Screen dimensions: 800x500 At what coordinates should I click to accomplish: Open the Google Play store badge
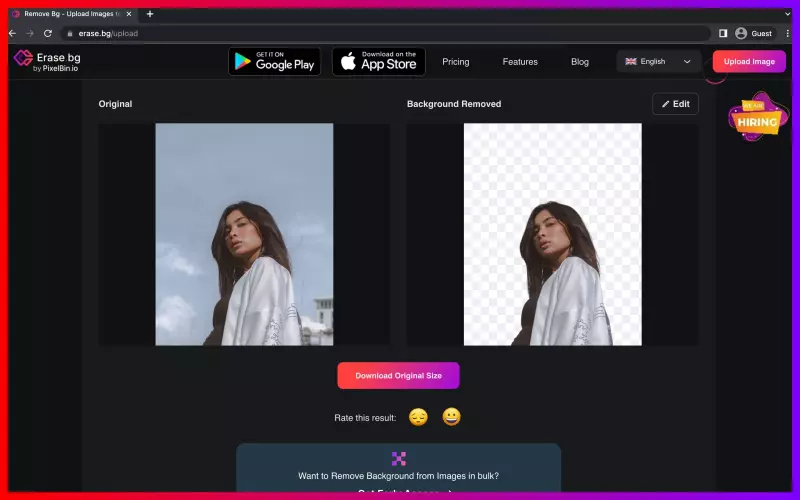point(274,61)
